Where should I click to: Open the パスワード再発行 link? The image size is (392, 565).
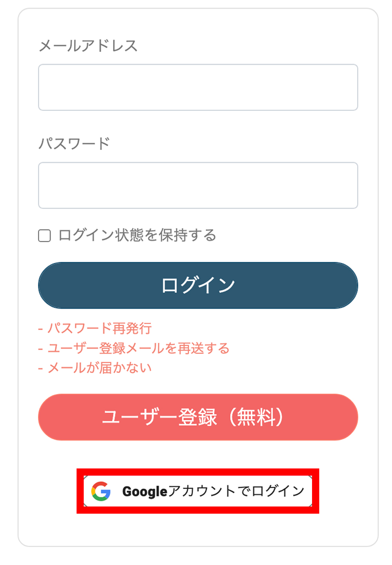click(100, 328)
